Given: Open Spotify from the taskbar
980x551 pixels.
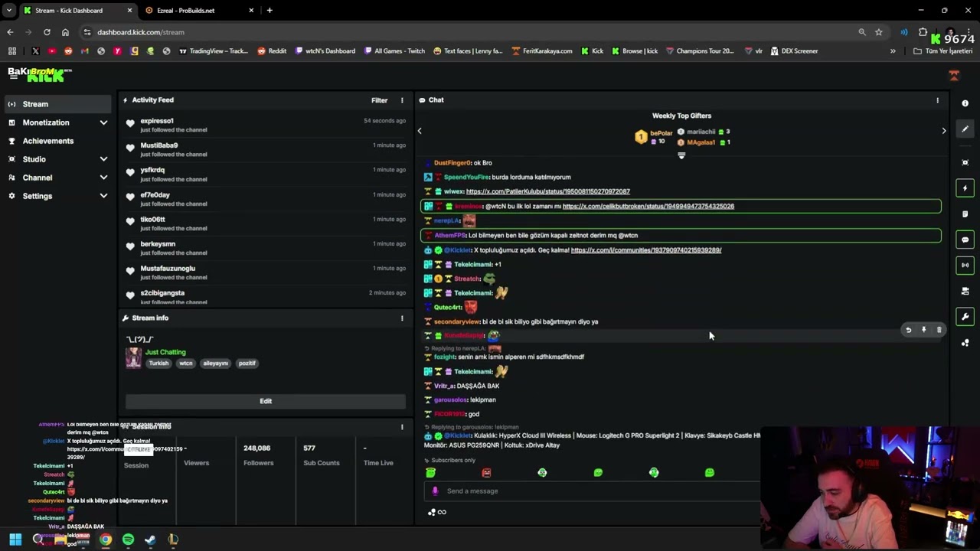Looking at the screenshot, I should tap(128, 540).
